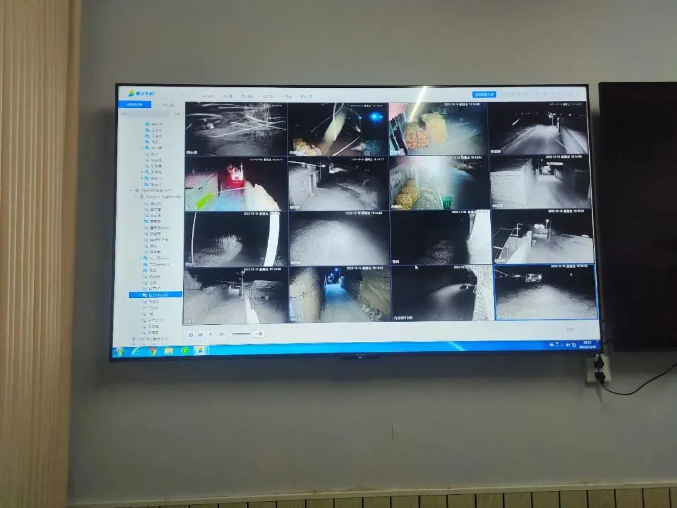677x508 pixels.
Task: Click the app logo in the top-left corner
Action: pos(141,93)
